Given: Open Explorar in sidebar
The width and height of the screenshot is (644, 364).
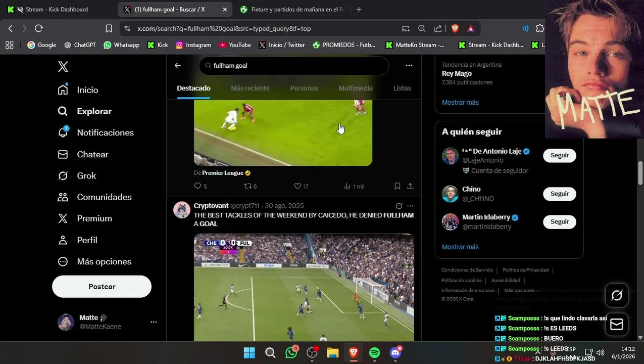Looking at the screenshot, I should [84, 111].
